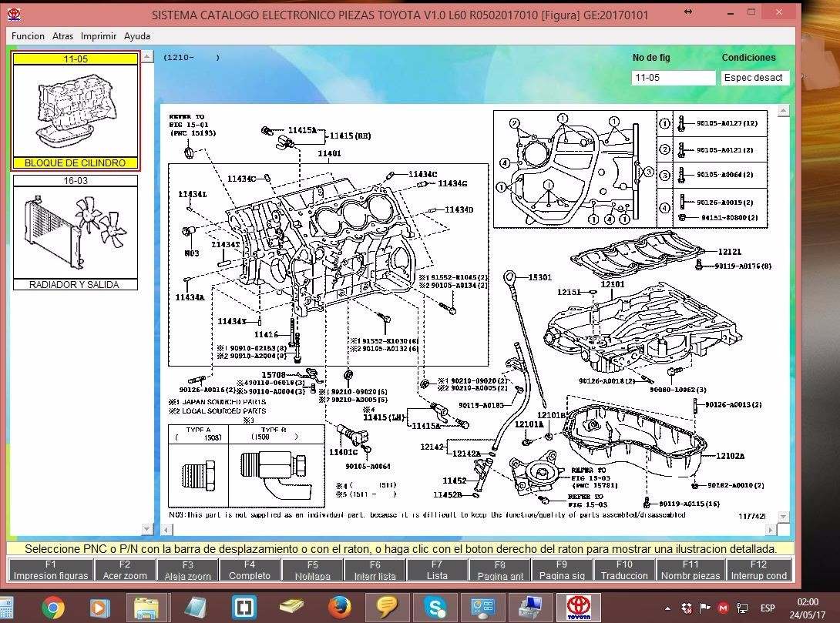The height and width of the screenshot is (623, 840).
Task: Select PNC 12102A lower oil pan label
Action: click(x=730, y=456)
